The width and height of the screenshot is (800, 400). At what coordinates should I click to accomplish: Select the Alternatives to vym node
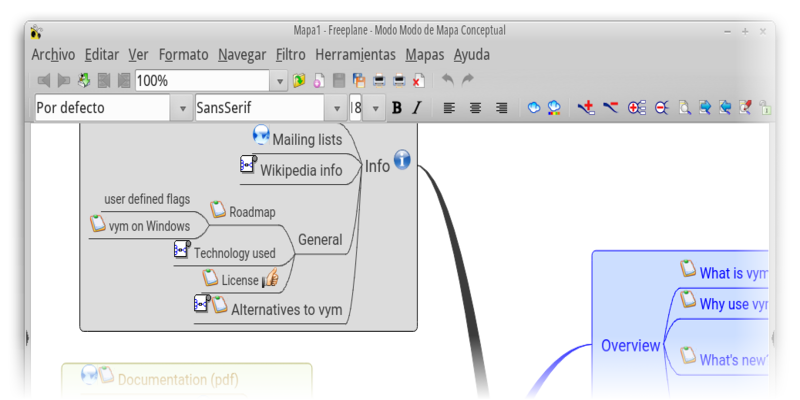point(287,310)
